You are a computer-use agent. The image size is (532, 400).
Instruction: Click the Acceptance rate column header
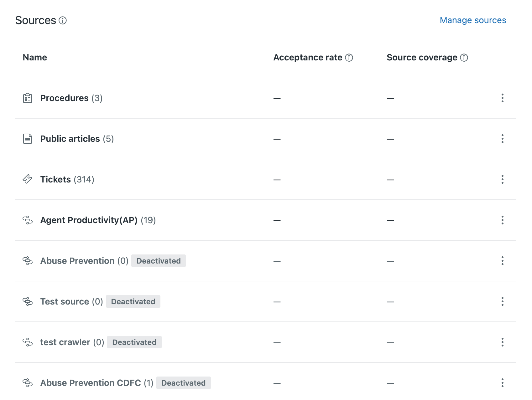pos(308,58)
